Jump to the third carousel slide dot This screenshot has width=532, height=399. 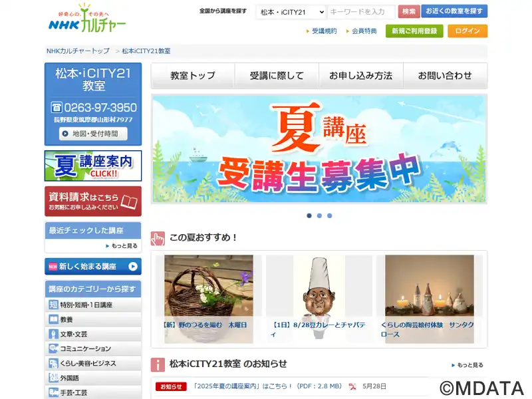329,215
